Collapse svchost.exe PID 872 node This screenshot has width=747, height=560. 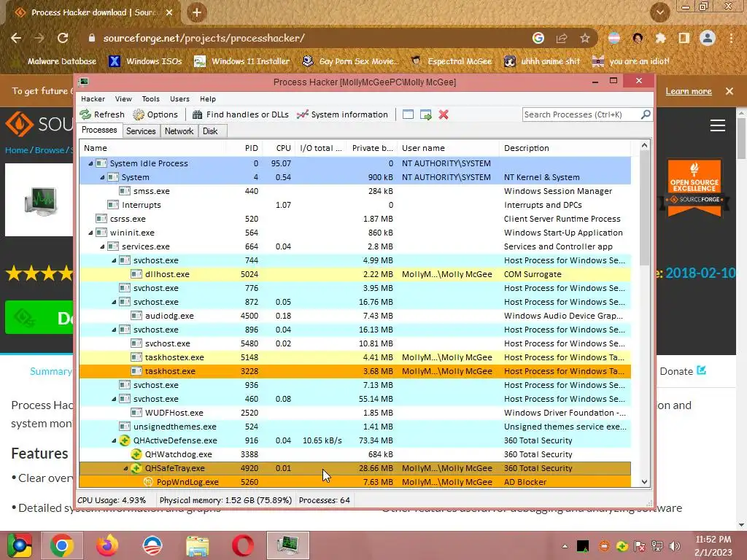[114, 302]
